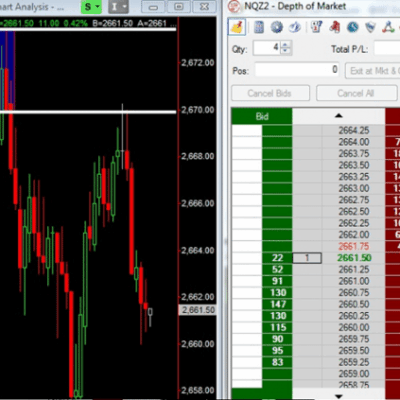The width and height of the screenshot is (400, 400).
Task: Click the green Bid column header
Action: coord(262,116)
